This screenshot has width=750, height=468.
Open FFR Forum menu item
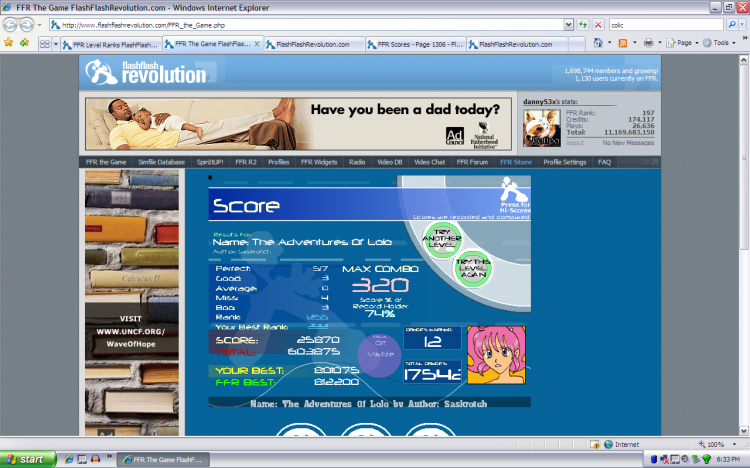click(472, 162)
